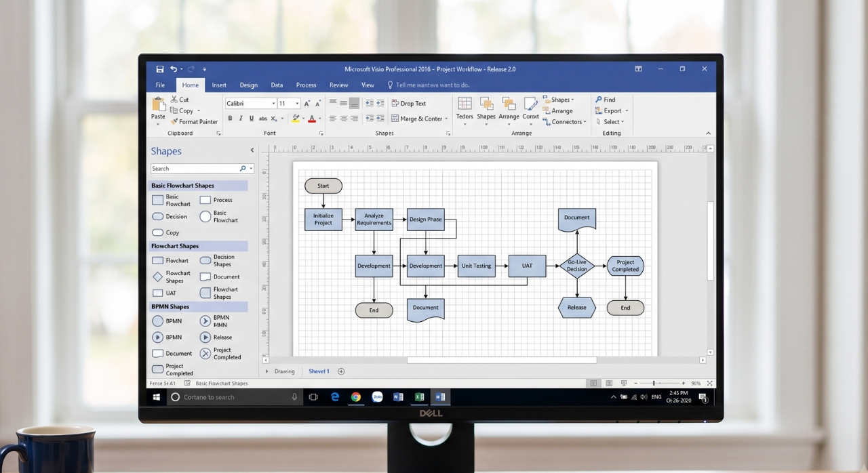Select the Process shape in stencil

click(x=216, y=200)
